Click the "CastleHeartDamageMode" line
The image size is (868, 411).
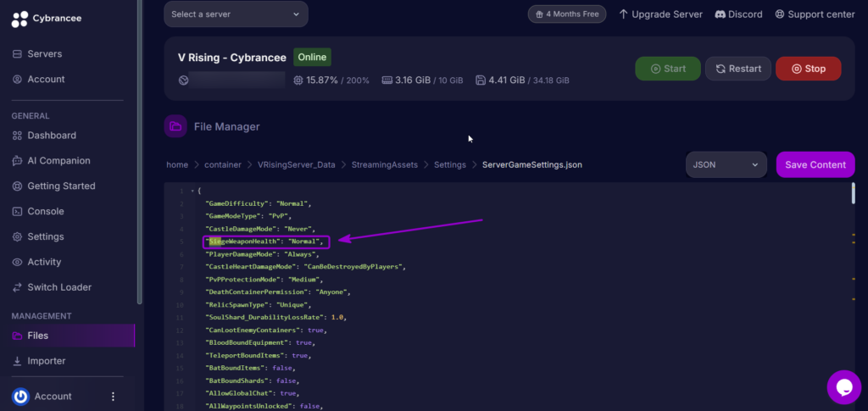pyautogui.click(x=305, y=267)
